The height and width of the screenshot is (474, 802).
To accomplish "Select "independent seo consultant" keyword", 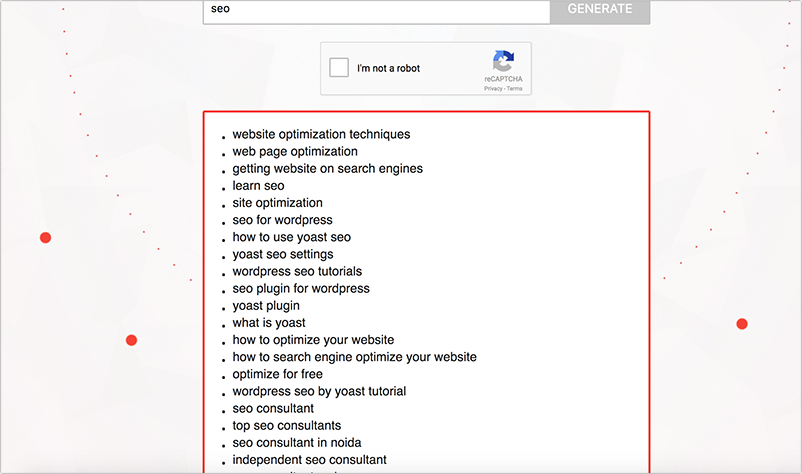I will pos(309,460).
